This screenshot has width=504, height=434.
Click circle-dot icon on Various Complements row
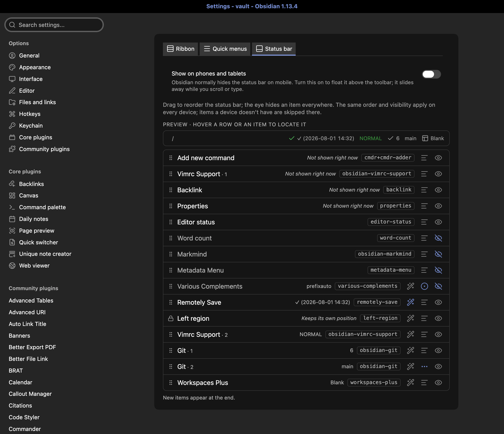[424, 286]
